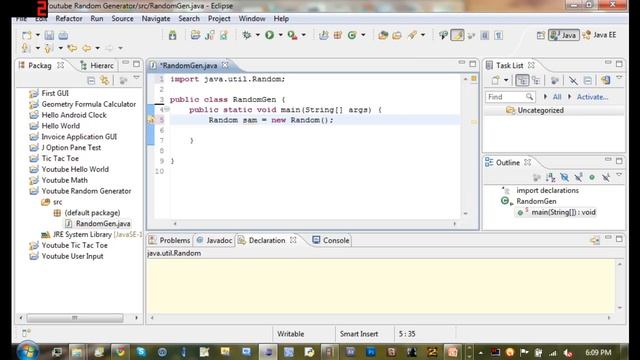Click Synchronize Changed icon in Task List
Screen dimensions: 640x360
tap(606, 80)
